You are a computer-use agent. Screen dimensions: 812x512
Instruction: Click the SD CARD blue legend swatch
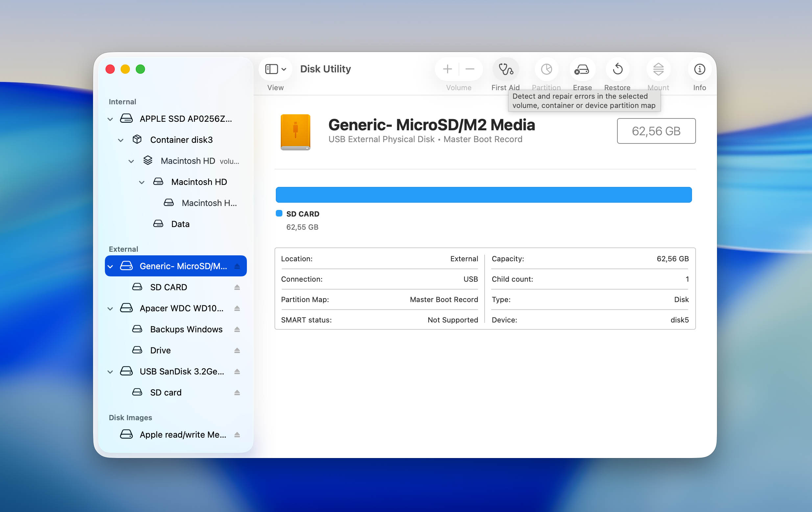(x=279, y=213)
